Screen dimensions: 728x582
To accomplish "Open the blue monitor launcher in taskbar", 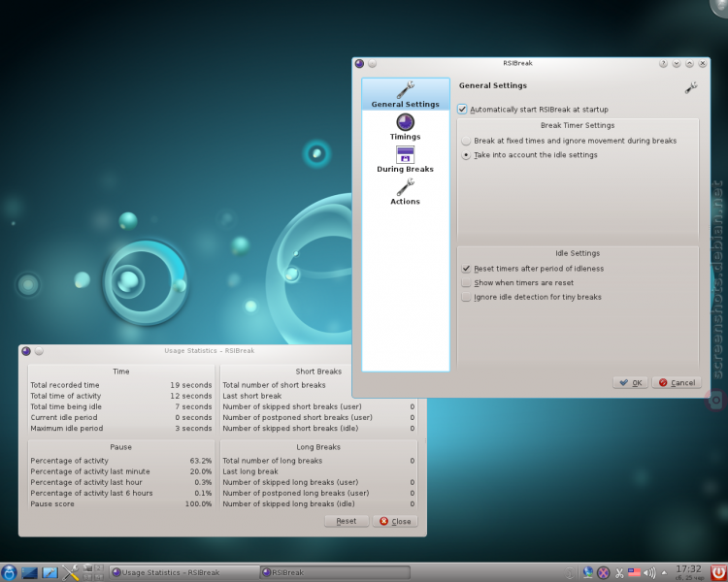I will 50,572.
